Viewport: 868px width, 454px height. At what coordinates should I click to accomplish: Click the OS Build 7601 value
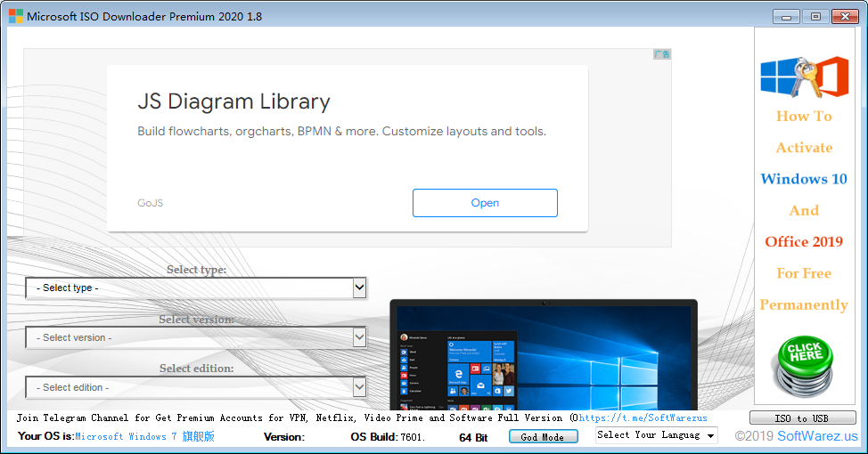pos(413,437)
